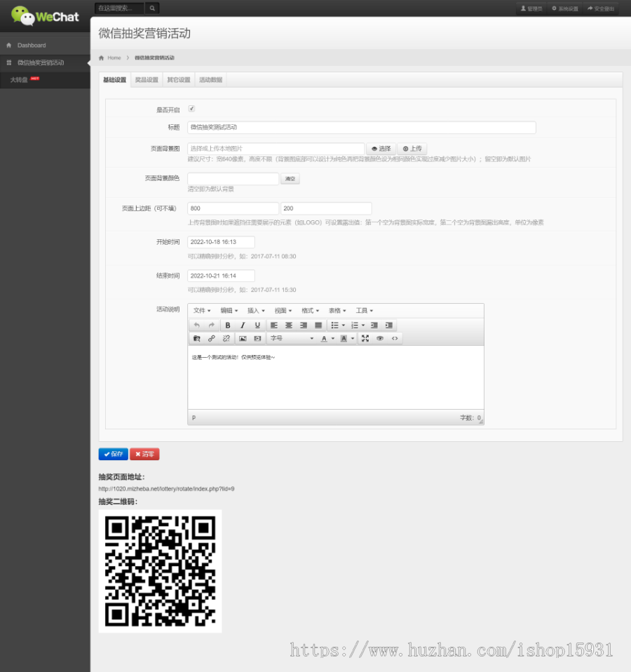The width and height of the screenshot is (631, 672).
Task: Preview content with the eye icon
Action: pos(379,338)
